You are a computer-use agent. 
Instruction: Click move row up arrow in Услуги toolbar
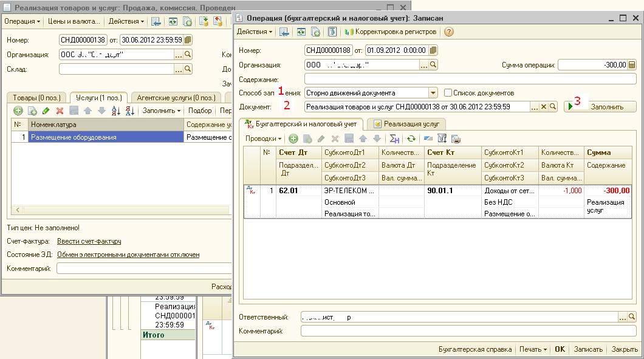point(88,111)
